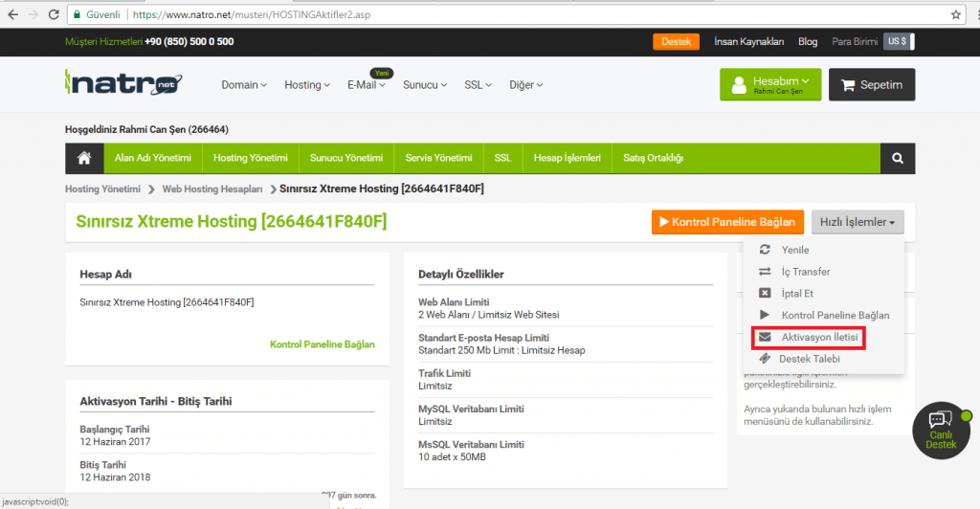Click the 2 Web Alanı / Limitsiz Web Sitesi value
This screenshot has width=980, height=509.
(489, 315)
